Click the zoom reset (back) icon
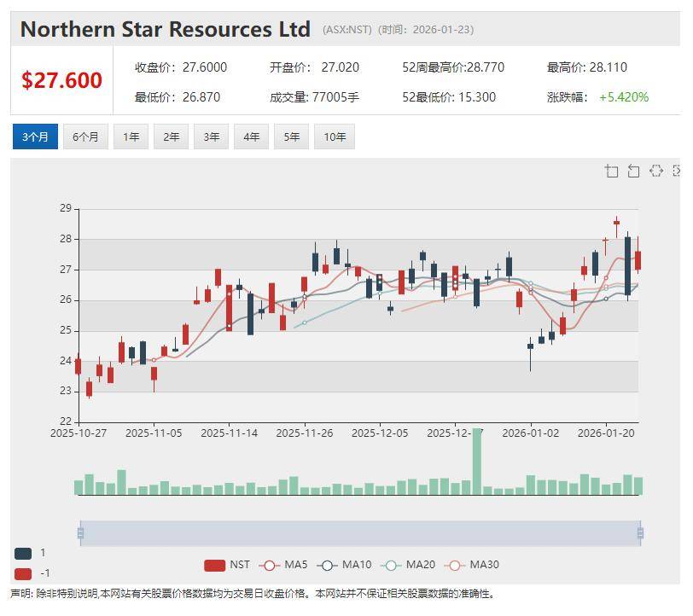 (633, 171)
